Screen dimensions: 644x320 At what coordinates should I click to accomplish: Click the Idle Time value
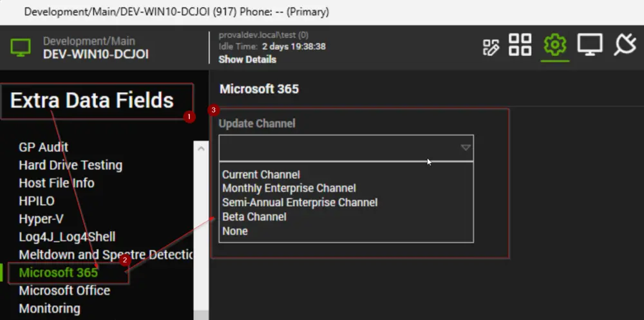(x=294, y=46)
